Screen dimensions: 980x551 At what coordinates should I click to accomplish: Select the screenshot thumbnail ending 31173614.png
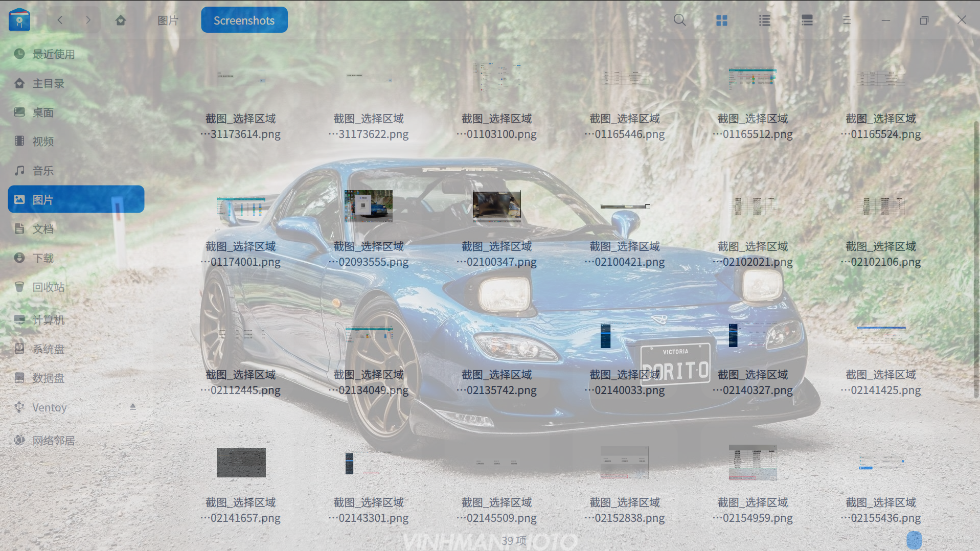(241, 78)
